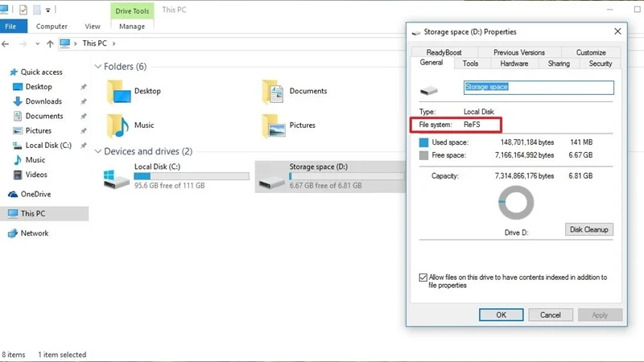Screen dimensions: 644x362
Task: Open the View ribbon tab
Action: tap(93, 27)
